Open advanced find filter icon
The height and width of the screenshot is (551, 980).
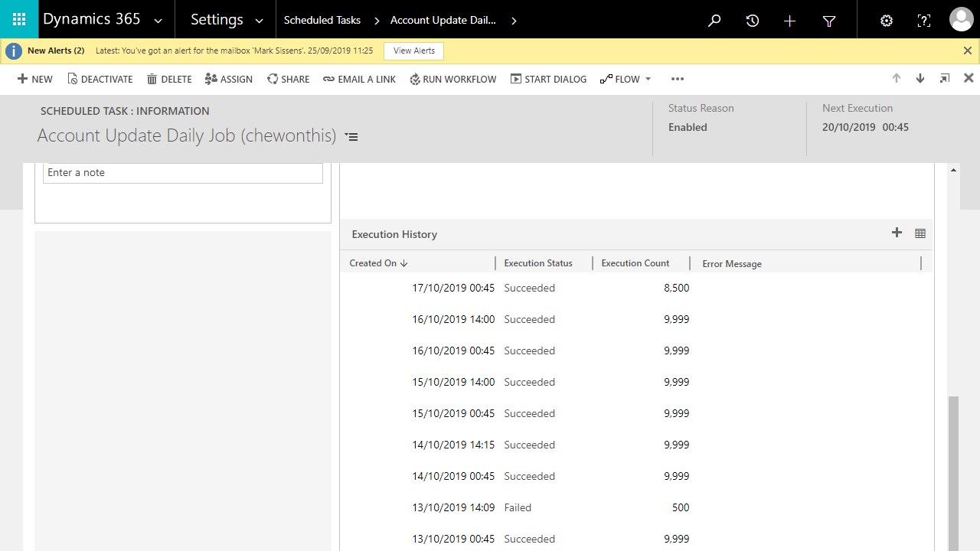point(828,21)
